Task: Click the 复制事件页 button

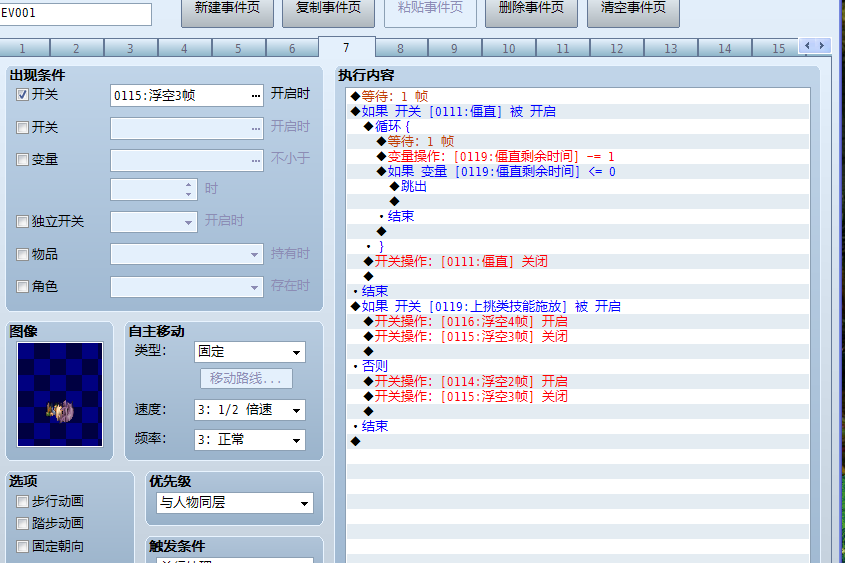Action: 328,11
